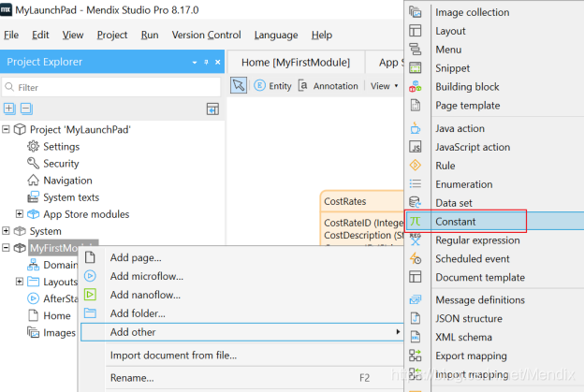The width and height of the screenshot is (584, 392).
Task: Expand the System module node
Action: [6, 231]
